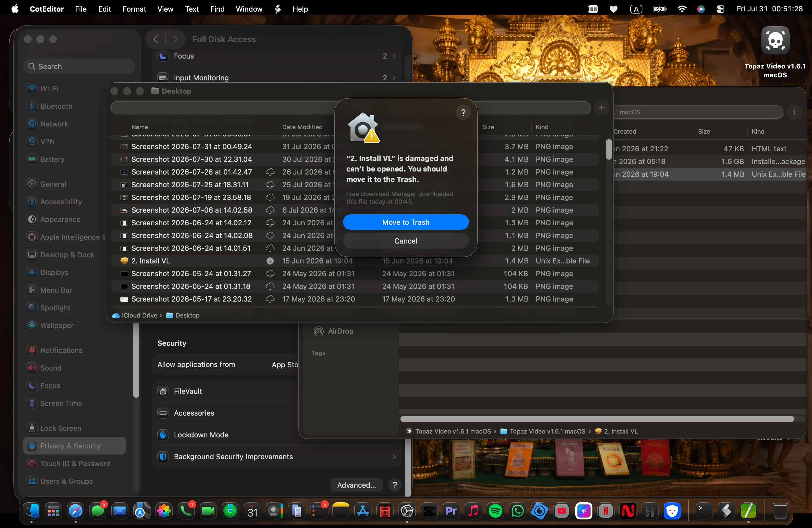Open the Format menu
This screenshot has width=812, height=528.
(134, 9)
